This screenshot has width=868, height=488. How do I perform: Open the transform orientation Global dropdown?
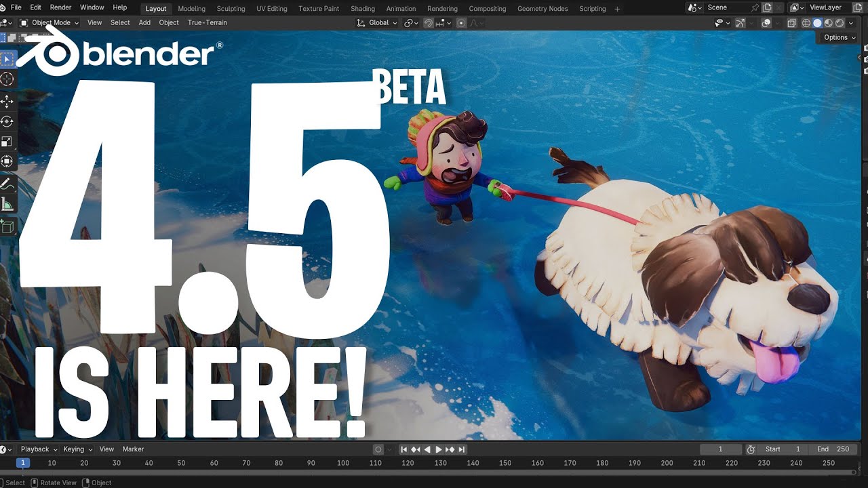[377, 22]
